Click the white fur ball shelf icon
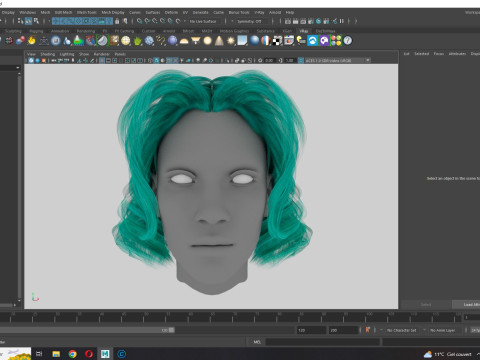The width and height of the screenshot is (480, 360). click(x=149, y=41)
